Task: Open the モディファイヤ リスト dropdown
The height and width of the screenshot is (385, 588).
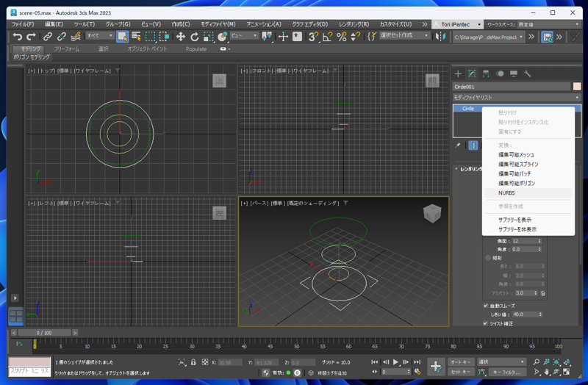Action: [x=517, y=98]
